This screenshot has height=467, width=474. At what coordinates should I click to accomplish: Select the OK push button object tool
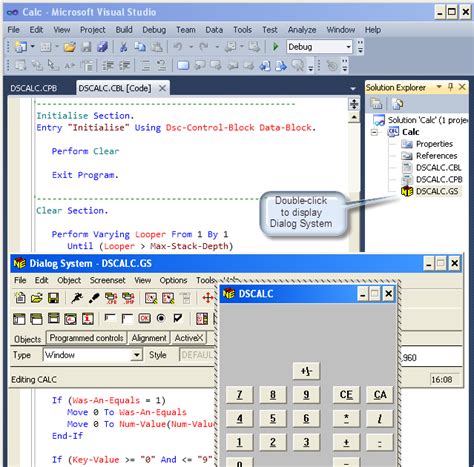click(x=144, y=319)
